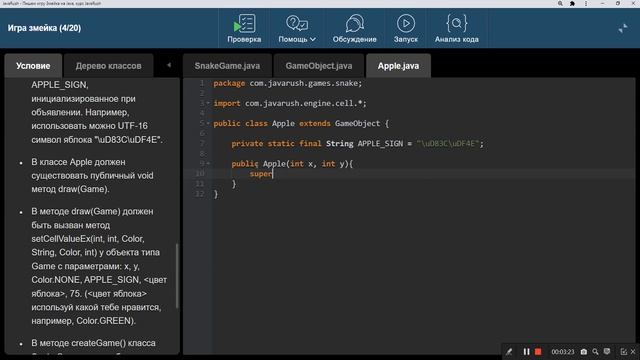Fold the Apple class at line 5
Image resolution: width=640 pixels, height=360 pixels.
click(x=208, y=123)
